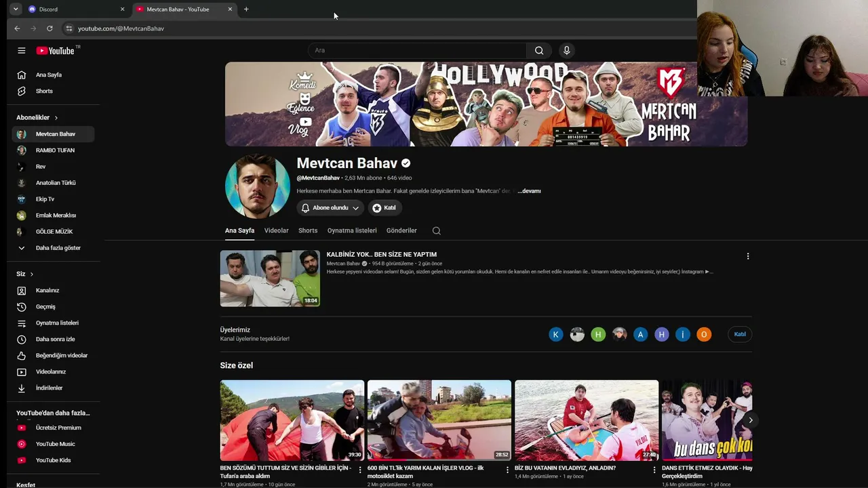Open Daha sonra izle list
The height and width of the screenshot is (488, 868).
(53, 339)
